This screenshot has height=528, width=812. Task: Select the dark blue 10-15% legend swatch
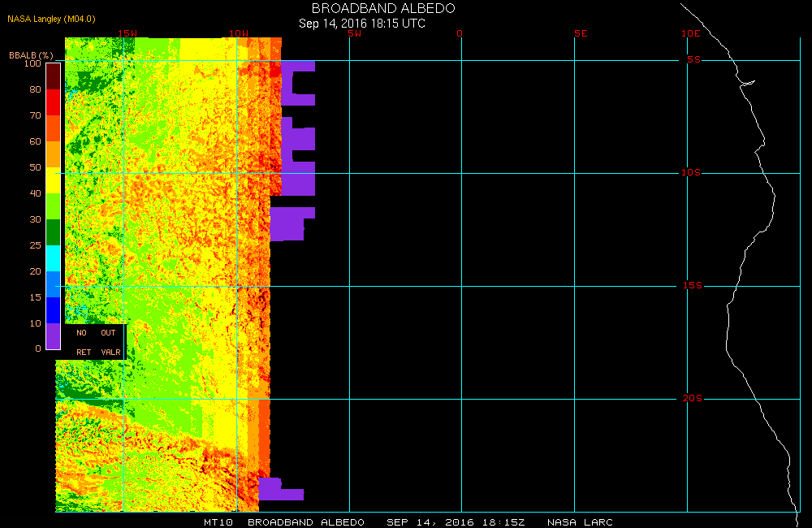[x=53, y=310]
